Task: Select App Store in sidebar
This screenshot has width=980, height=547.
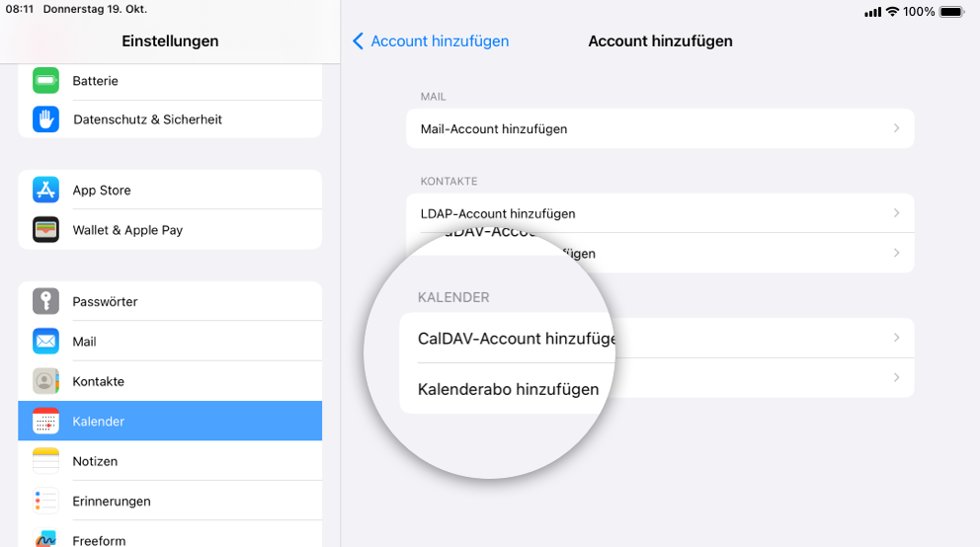Action: point(170,190)
